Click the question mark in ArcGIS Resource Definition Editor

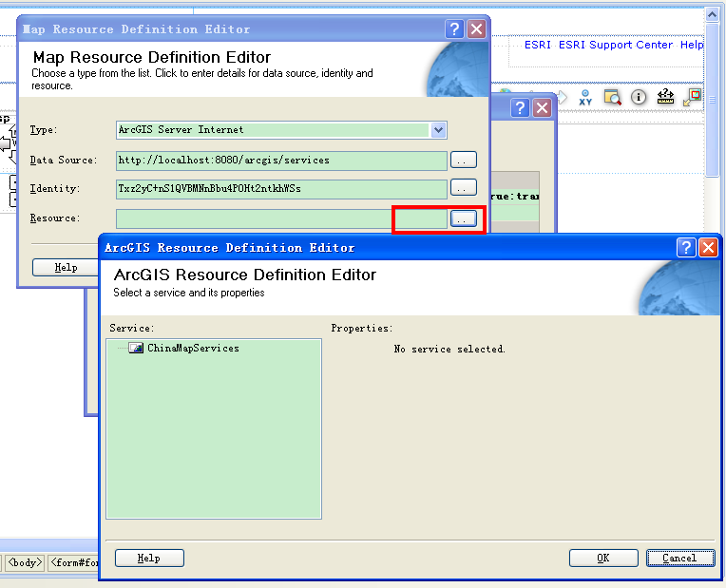tap(686, 248)
